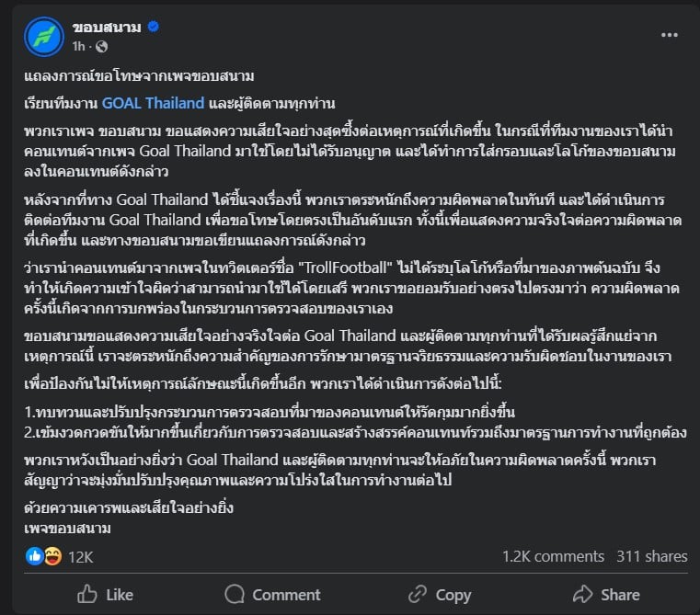This screenshot has height=615, width=700.
Task: Click the curved arrow icon beside Share
Action: click(x=582, y=594)
